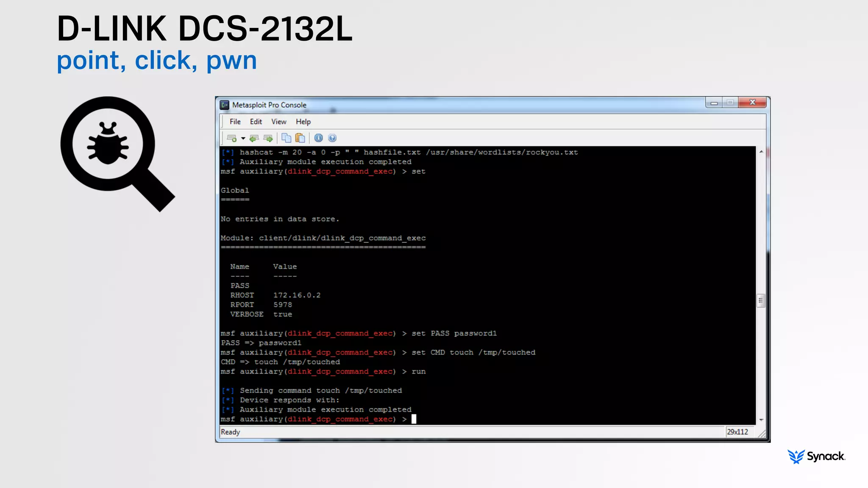Close the Metasploit Pro Console window

752,103
